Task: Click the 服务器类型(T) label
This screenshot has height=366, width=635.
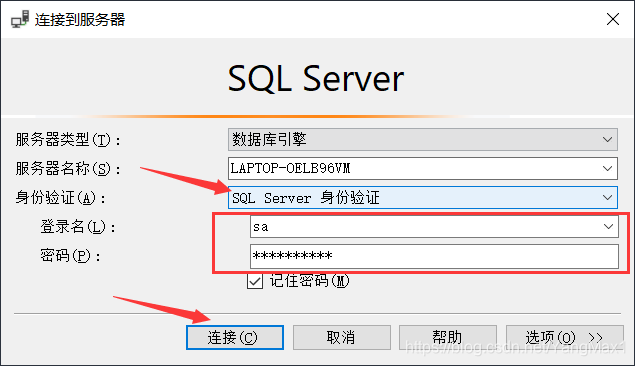Action: coord(68,140)
